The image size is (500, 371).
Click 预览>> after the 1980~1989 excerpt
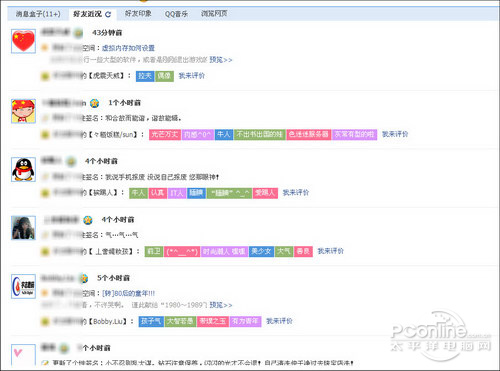pos(221,305)
